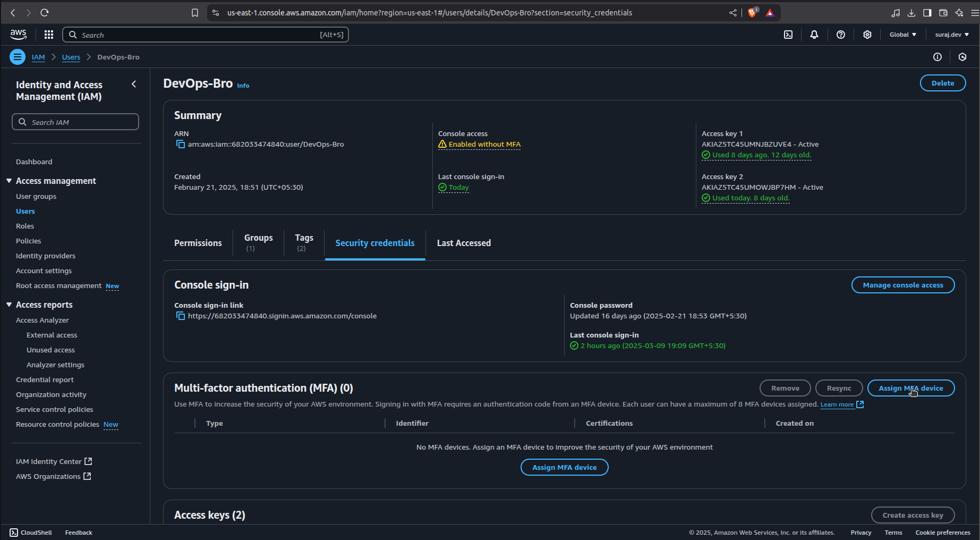Open AWS console settings gear
Screen dimensions: 980x540
tap(867, 35)
